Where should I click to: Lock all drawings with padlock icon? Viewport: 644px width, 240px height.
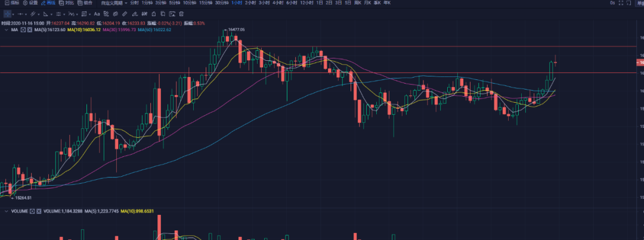coord(154,14)
